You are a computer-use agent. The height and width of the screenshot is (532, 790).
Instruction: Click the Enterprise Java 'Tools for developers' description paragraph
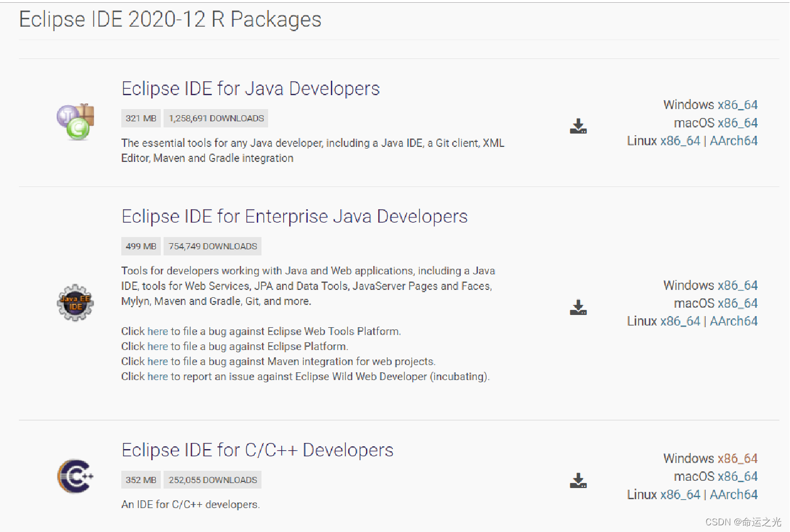point(308,285)
